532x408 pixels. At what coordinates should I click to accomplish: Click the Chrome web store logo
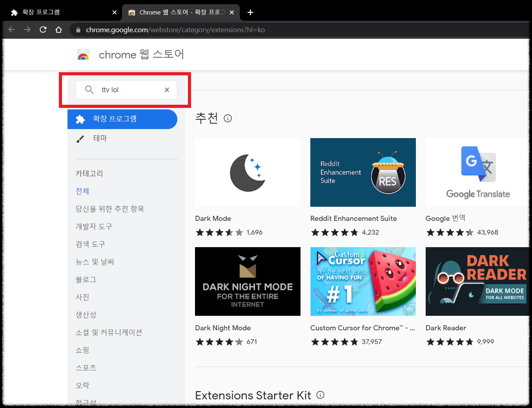point(83,55)
